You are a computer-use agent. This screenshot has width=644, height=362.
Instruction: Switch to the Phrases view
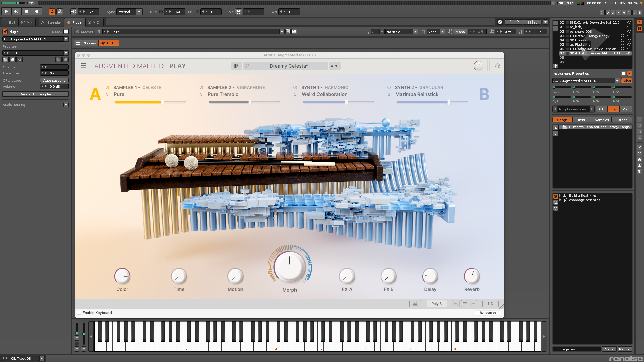[86, 43]
